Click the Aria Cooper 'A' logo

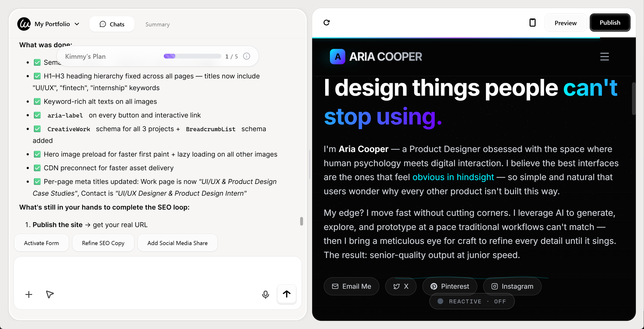pyautogui.click(x=338, y=57)
